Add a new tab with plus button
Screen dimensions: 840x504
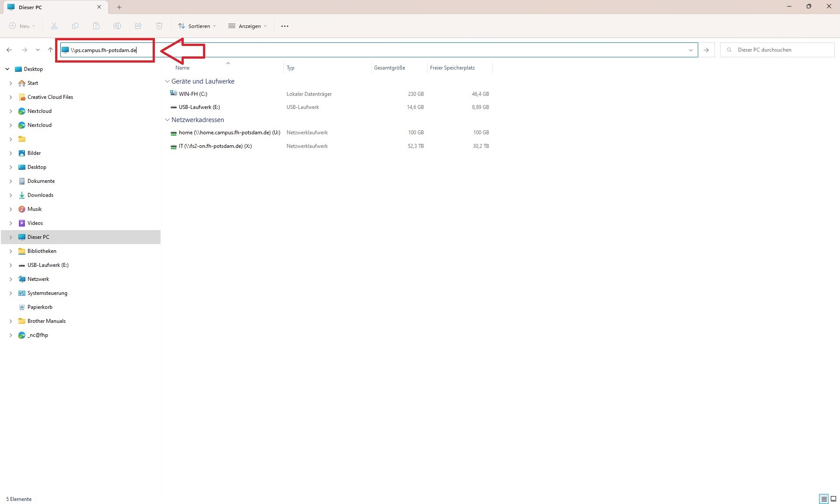point(119,7)
